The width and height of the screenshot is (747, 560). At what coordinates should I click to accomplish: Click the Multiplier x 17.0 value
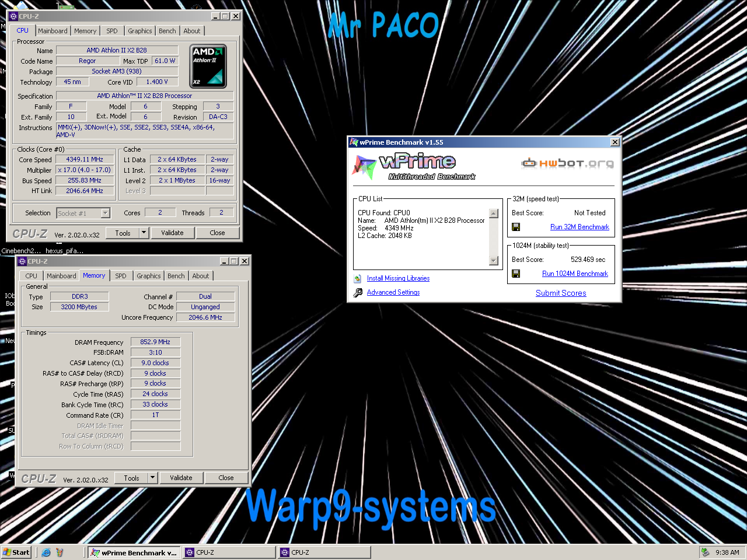85,170
